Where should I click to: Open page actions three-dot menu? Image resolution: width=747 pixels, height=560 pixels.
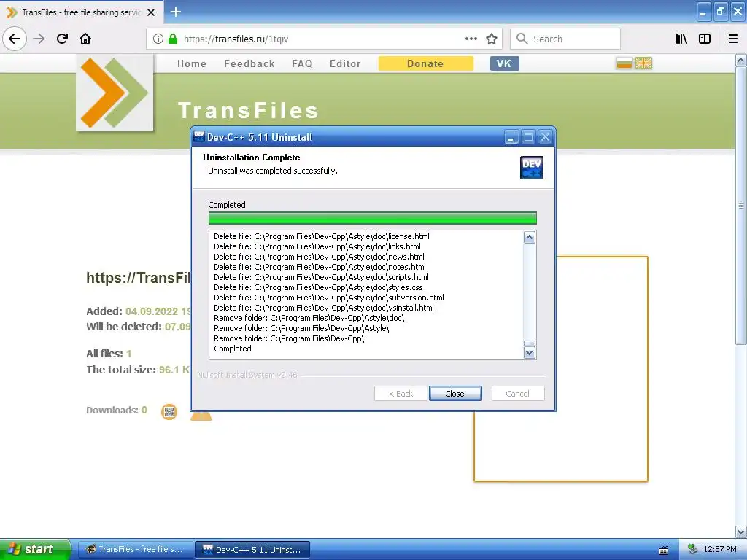(471, 39)
